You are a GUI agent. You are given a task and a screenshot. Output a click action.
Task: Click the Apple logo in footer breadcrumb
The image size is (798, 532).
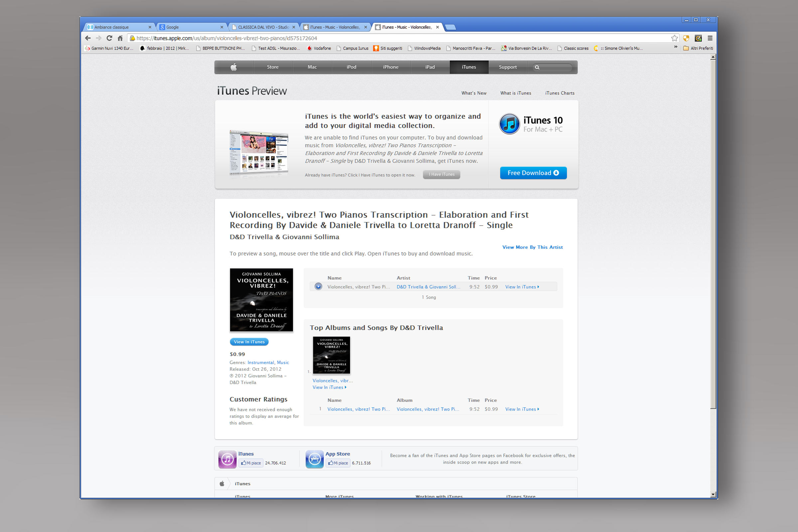click(222, 483)
